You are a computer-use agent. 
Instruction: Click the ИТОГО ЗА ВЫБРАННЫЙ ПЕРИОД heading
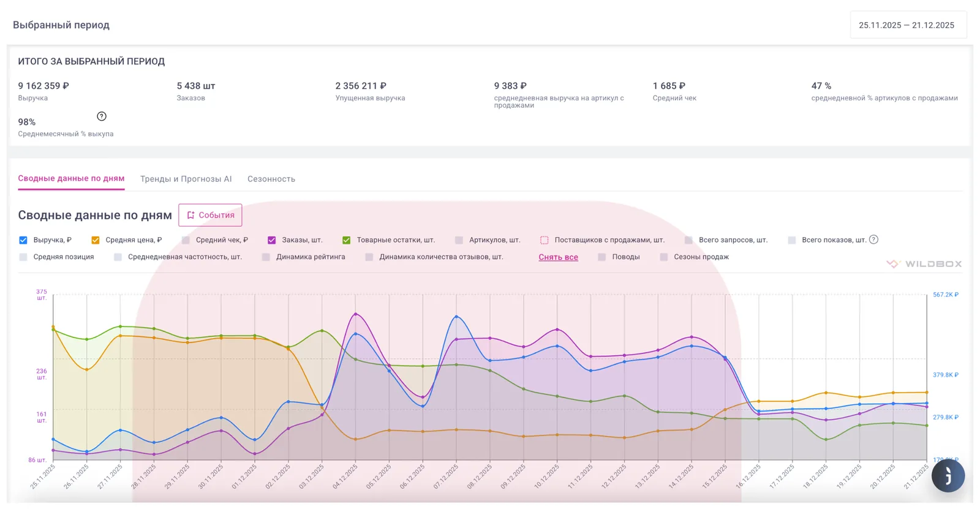tap(91, 61)
